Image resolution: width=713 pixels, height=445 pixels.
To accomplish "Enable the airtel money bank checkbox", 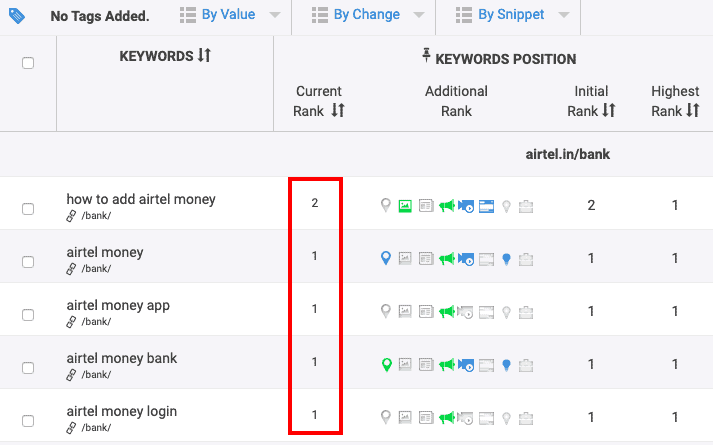I will 28,368.
